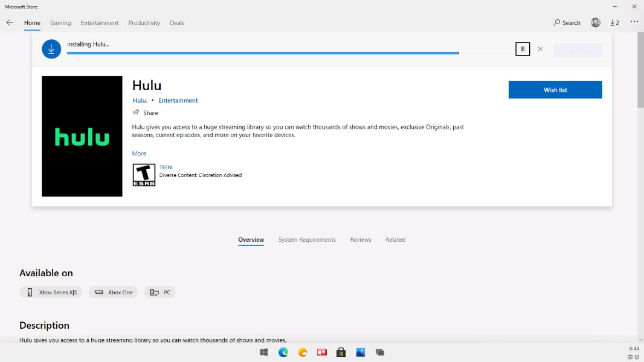644x362 pixels.
Task: Open the downloads and updates queue
Action: pyautogui.click(x=614, y=23)
